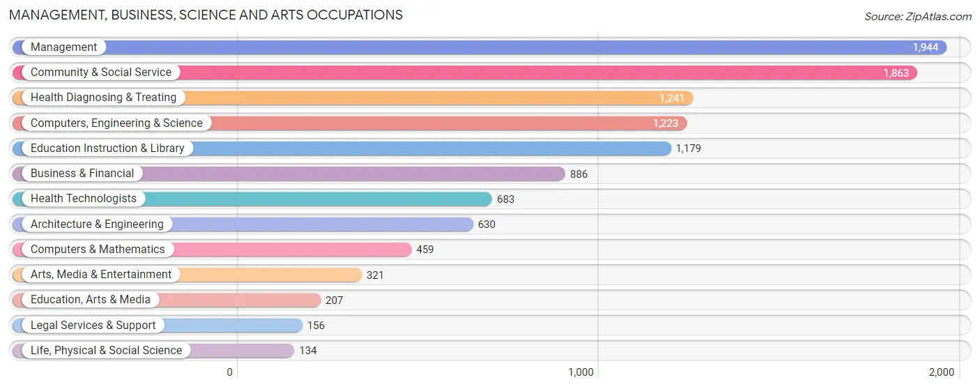Click the 886 value beside Business bar
Screen dimensions: 980x389
click(579, 174)
